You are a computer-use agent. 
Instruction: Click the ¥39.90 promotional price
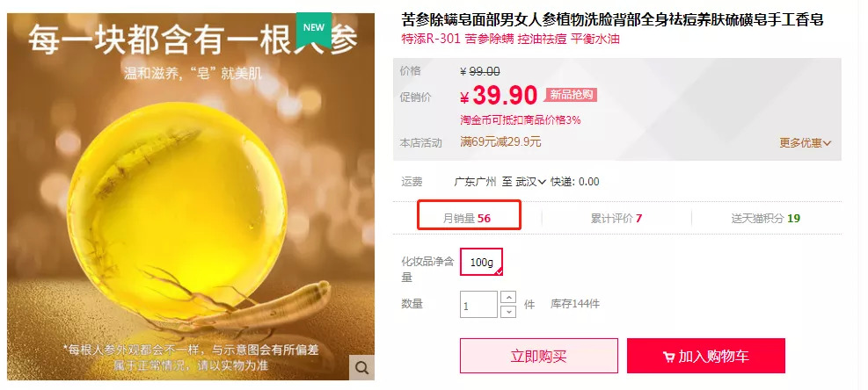499,96
